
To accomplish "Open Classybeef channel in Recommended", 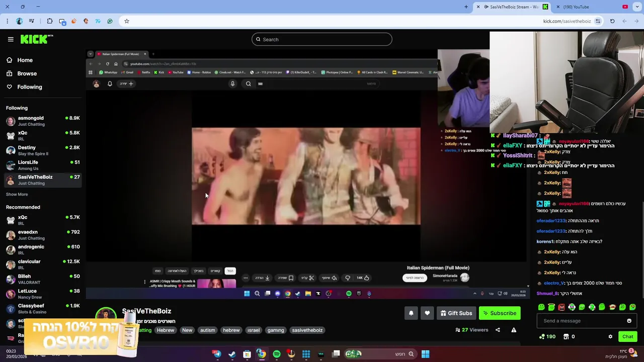I will click(x=43, y=308).
